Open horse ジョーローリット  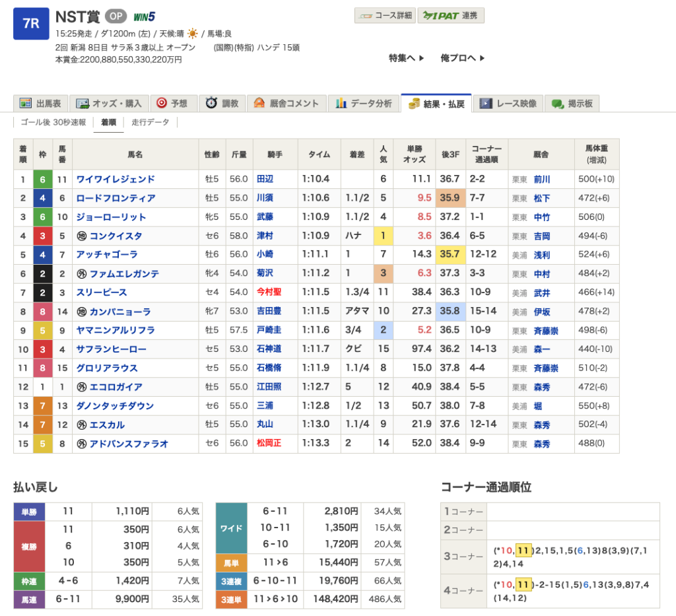click(x=111, y=217)
